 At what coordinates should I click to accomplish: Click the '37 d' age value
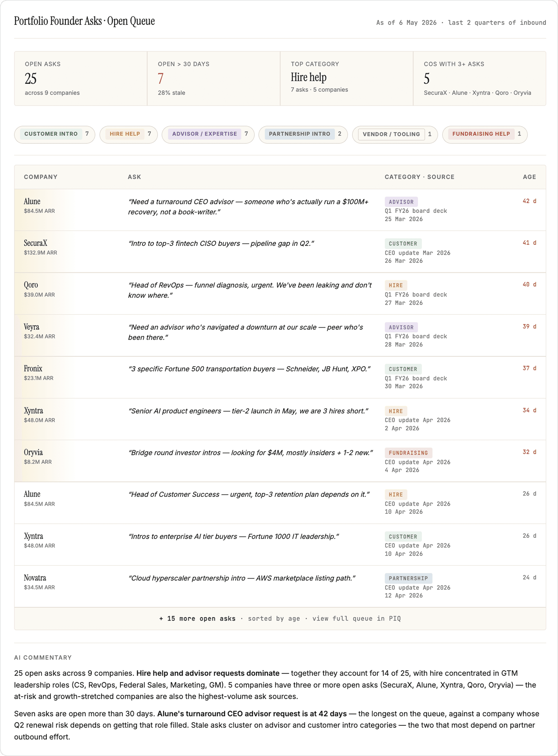[x=529, y=368]
